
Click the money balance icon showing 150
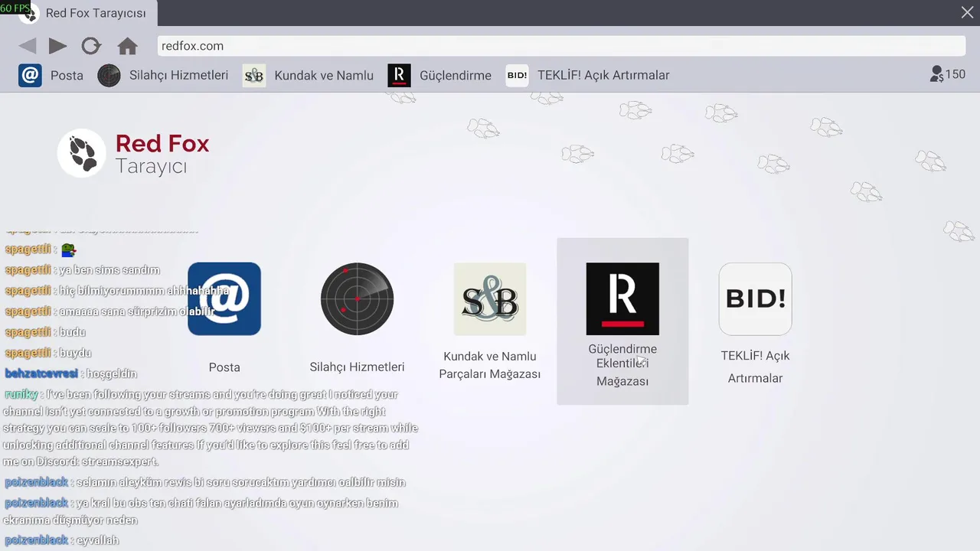point(936,74)
